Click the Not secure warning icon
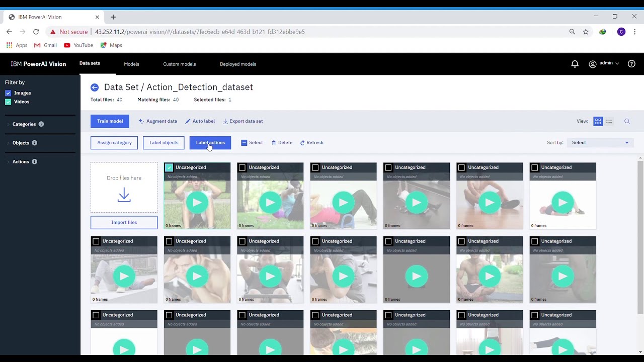644x362 pixels. click(x=53, y=32)
